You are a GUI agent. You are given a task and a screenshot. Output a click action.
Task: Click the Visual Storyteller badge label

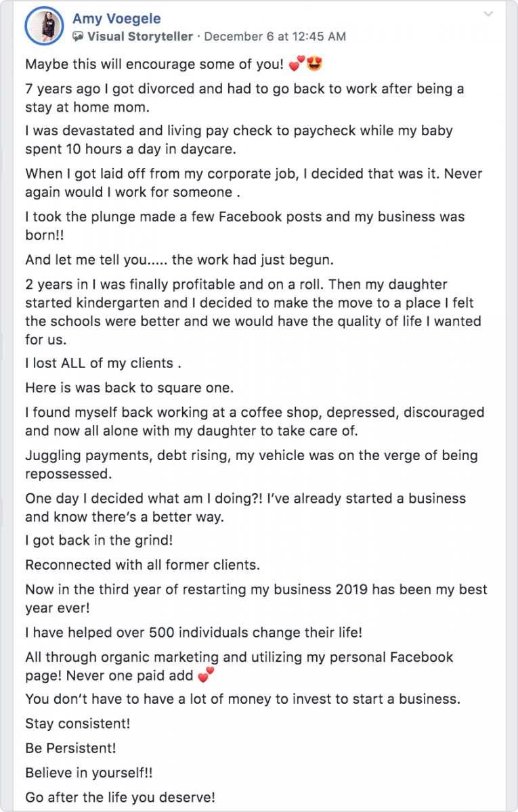pos(140,37)
